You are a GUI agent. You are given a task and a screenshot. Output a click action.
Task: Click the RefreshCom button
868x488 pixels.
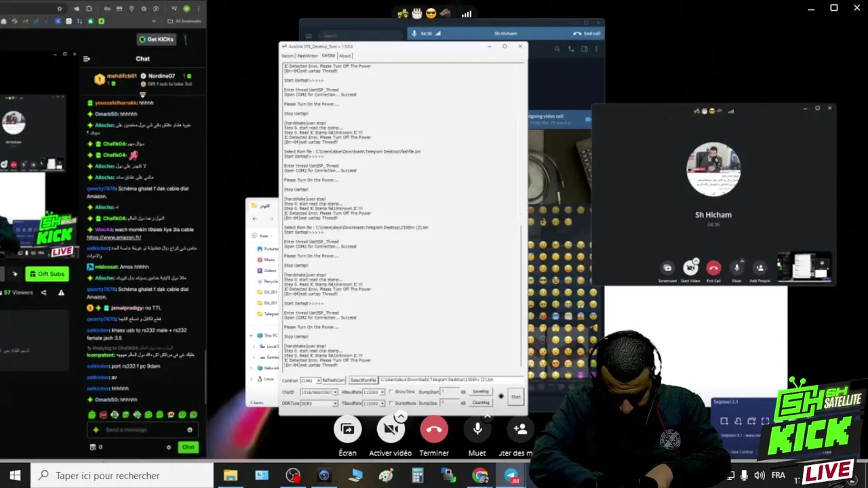(334, 381)
